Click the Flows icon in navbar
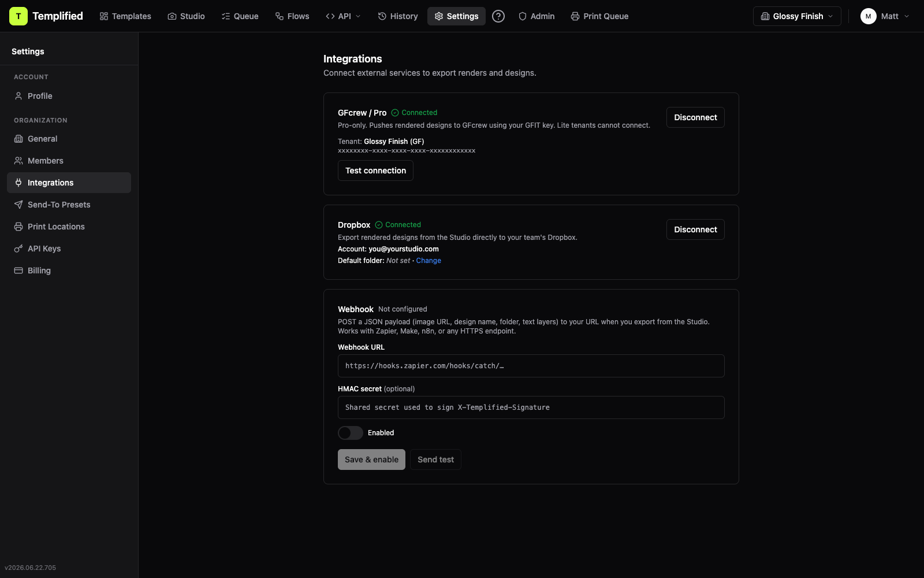The image size is (924, 578). (x=280, y=16)
